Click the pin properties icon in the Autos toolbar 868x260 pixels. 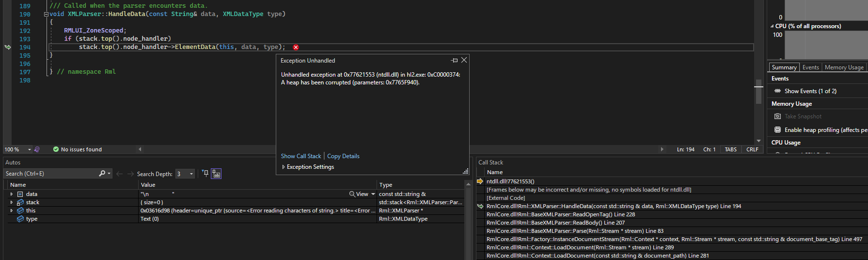pos(205,173)
